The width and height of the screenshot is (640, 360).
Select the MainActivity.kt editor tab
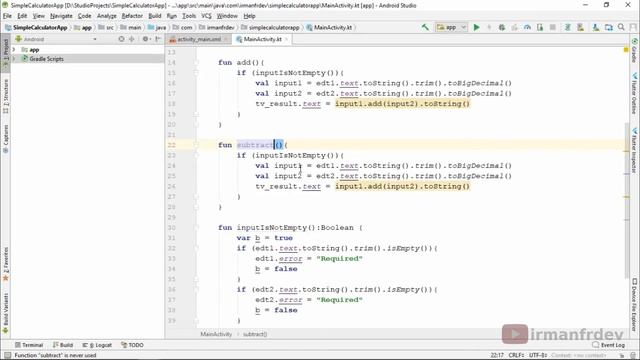[262, 39]
